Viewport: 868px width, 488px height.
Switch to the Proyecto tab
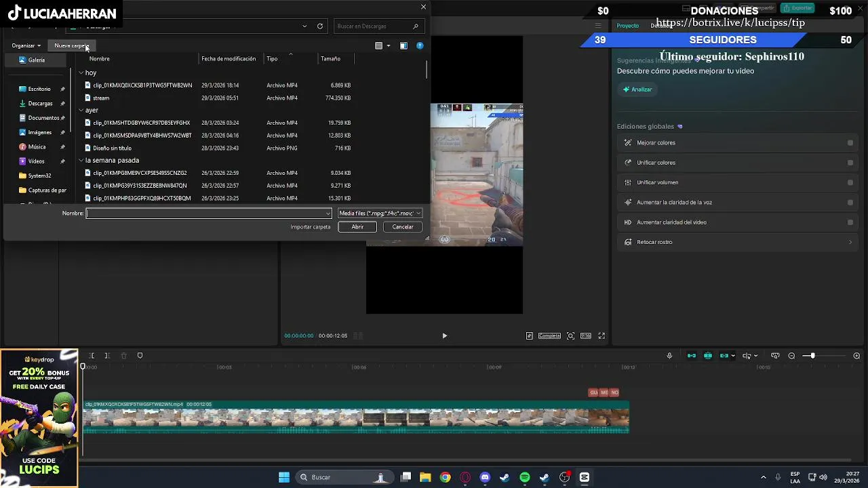pyautogui.click(x=627, y=26)
